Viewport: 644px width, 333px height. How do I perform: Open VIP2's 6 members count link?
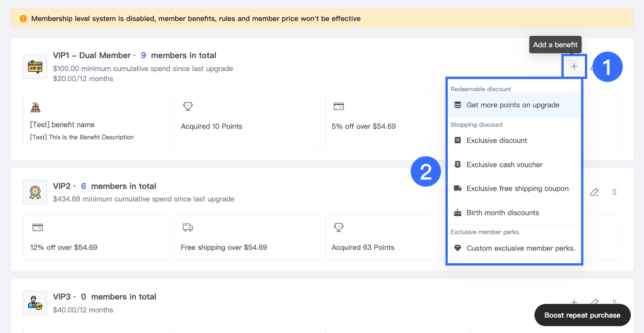tap(84, 186)
